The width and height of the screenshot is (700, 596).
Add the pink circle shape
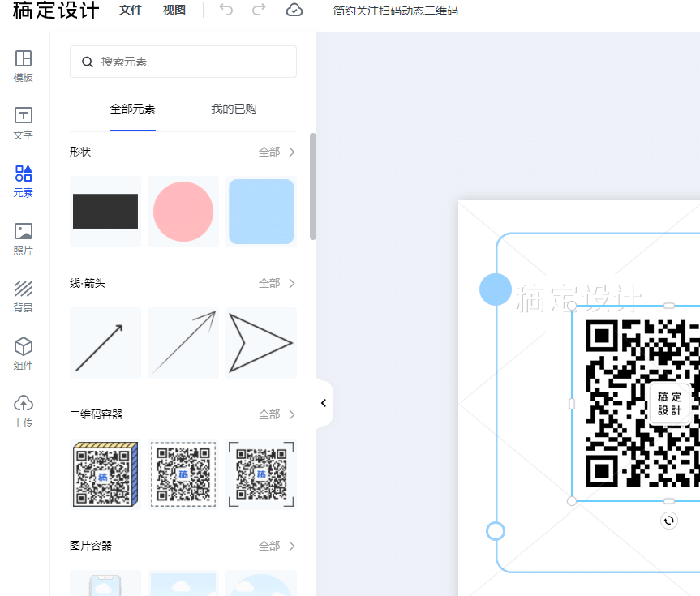click(x=183, y=212)
